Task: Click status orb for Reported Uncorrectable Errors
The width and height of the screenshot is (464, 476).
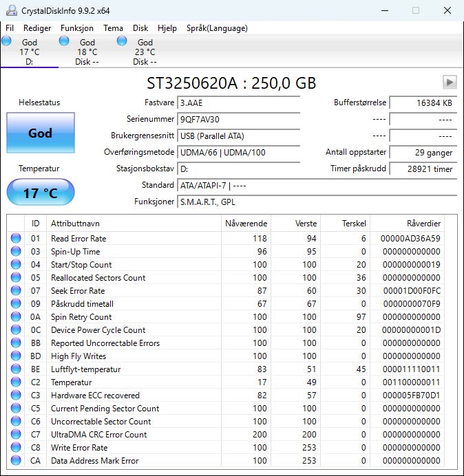Action: 16,343
